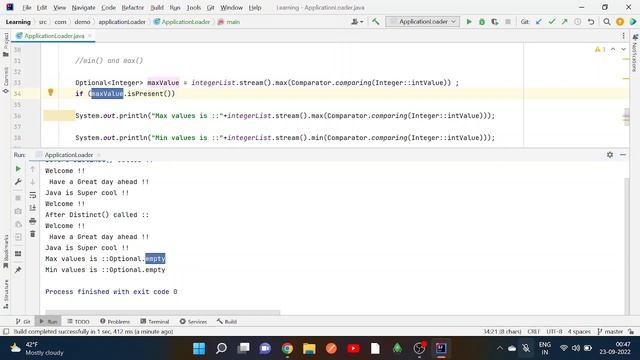Print console output with the printer icon
Image resolution: width=640 pixels, height=360 pixels.
pos(33,221)
